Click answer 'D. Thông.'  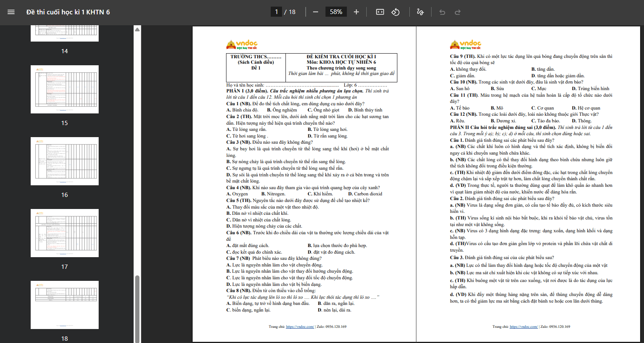(x=582, y=121)
